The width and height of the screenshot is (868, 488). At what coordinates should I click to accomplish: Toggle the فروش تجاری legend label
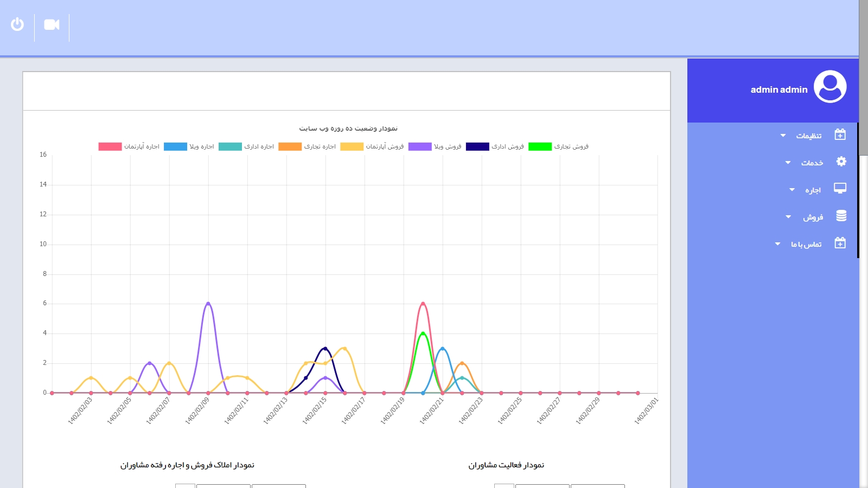click(x=571, y=146)
